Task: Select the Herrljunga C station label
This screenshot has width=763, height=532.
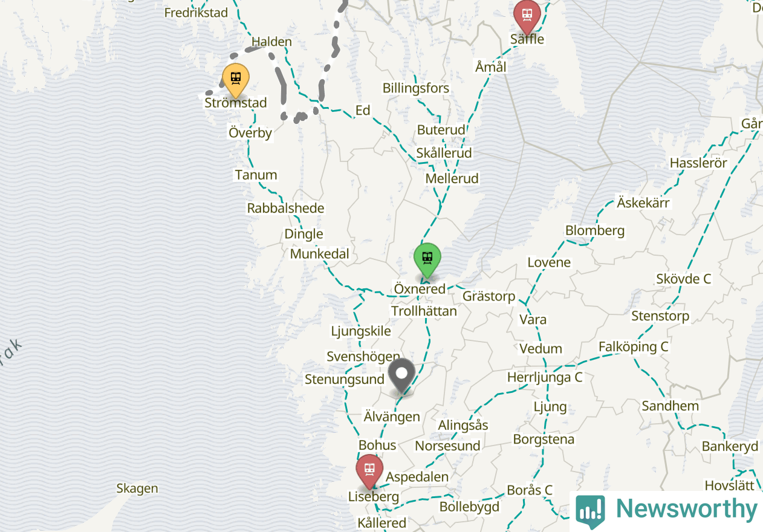Action: 545,377
